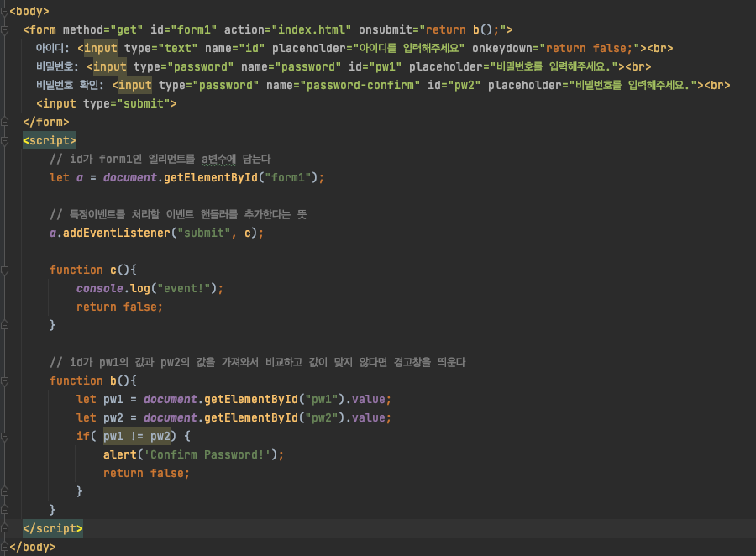Collapse the <form> opening tag fold marker

pyautogui.click(x=4, y=30)
